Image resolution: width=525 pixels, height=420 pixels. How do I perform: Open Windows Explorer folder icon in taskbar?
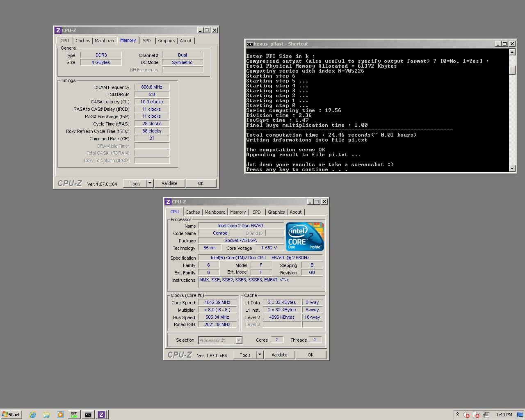click(x=46, y=415)
